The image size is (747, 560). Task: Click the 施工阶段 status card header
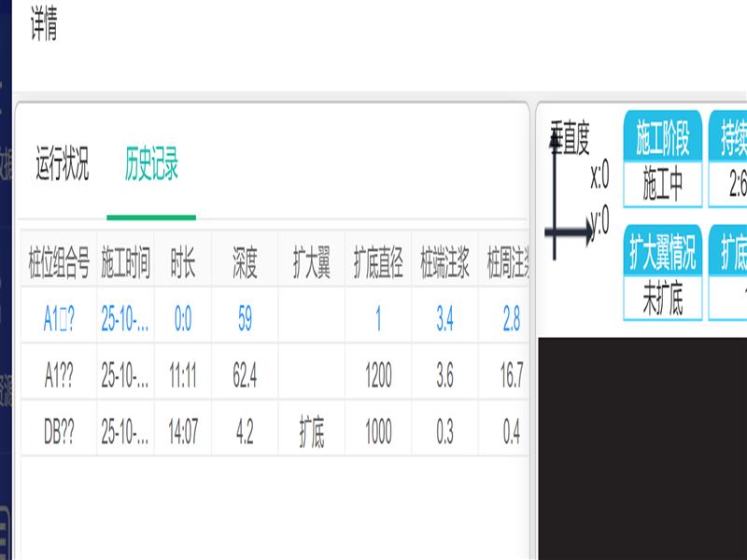[x=662, y=140]
